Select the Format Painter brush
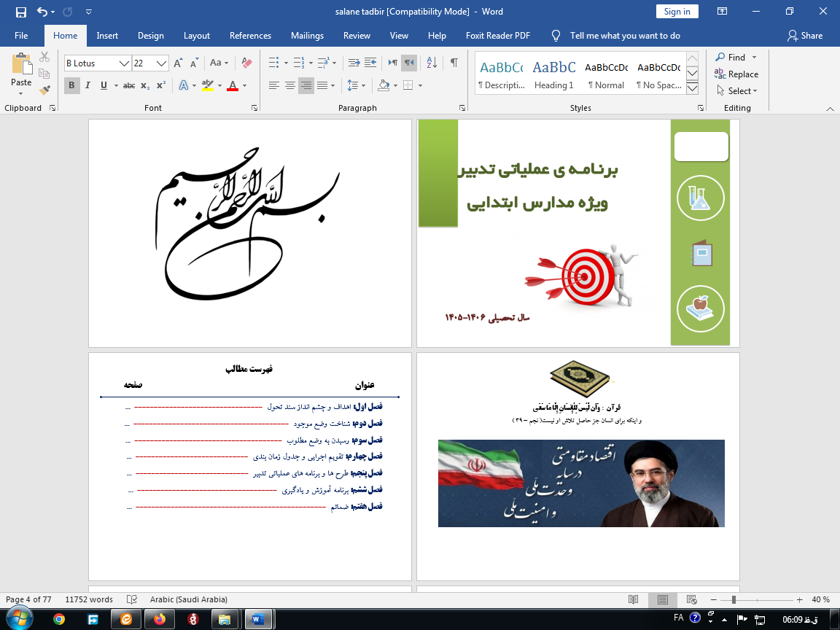 click(44, 90)
